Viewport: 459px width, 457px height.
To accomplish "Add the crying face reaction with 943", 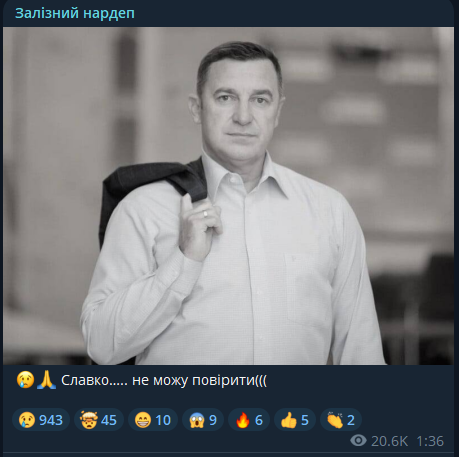I will (x=41, y=420).
